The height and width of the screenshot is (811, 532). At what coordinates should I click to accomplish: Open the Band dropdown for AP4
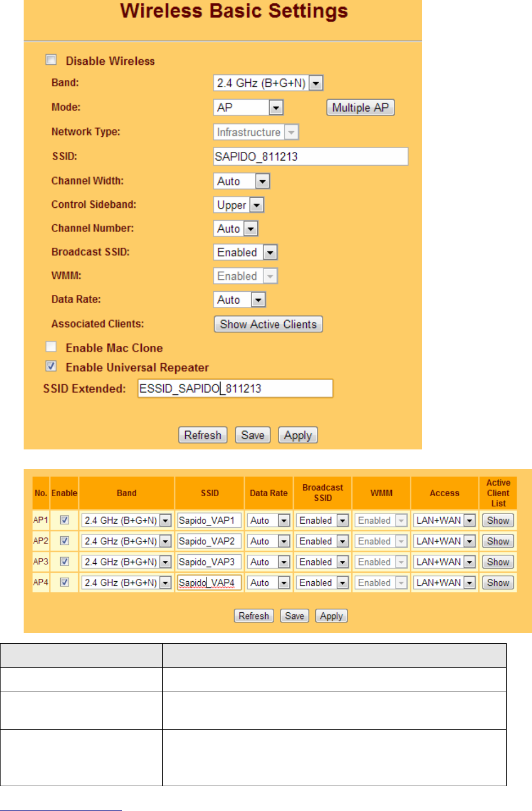coord(127,583)
